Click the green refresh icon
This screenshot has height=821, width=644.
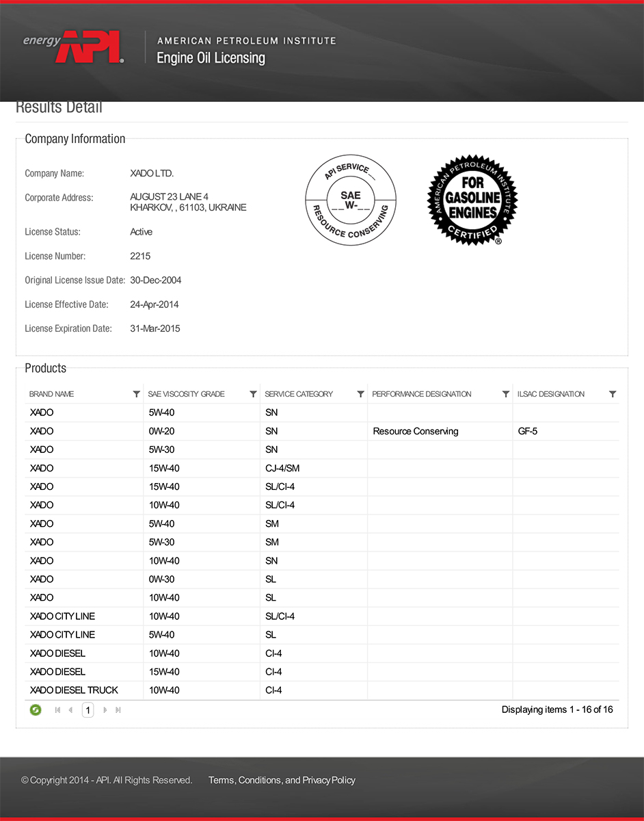[36, 710]
